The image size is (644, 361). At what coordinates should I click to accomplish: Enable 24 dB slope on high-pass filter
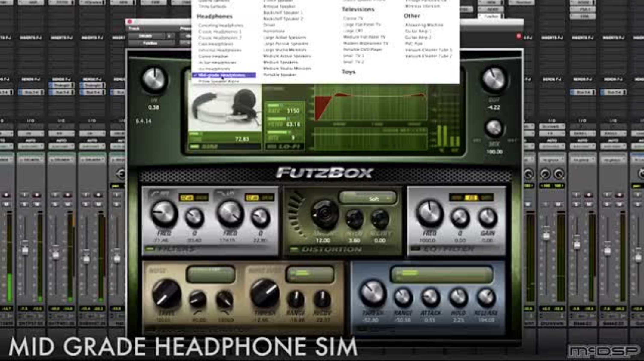(x=201, y=198)
